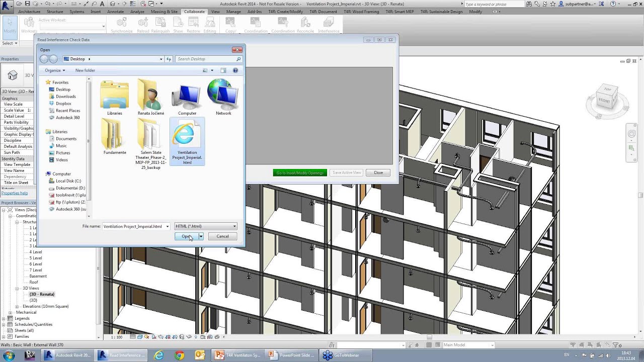Switch to the Architecture ribbon tab
Screen dimensions: 644x362
click(29, 12)
